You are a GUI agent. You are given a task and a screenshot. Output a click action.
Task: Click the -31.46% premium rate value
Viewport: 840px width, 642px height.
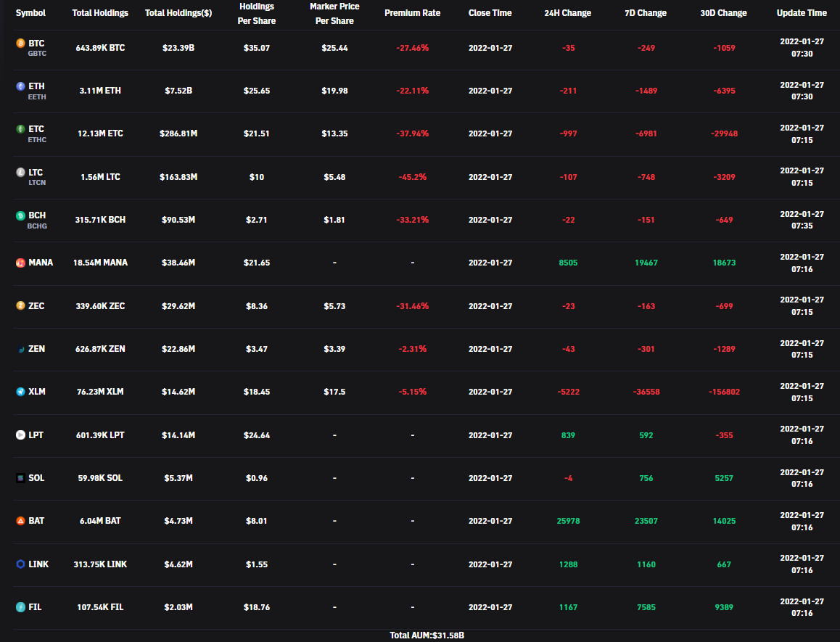(413, 306)
